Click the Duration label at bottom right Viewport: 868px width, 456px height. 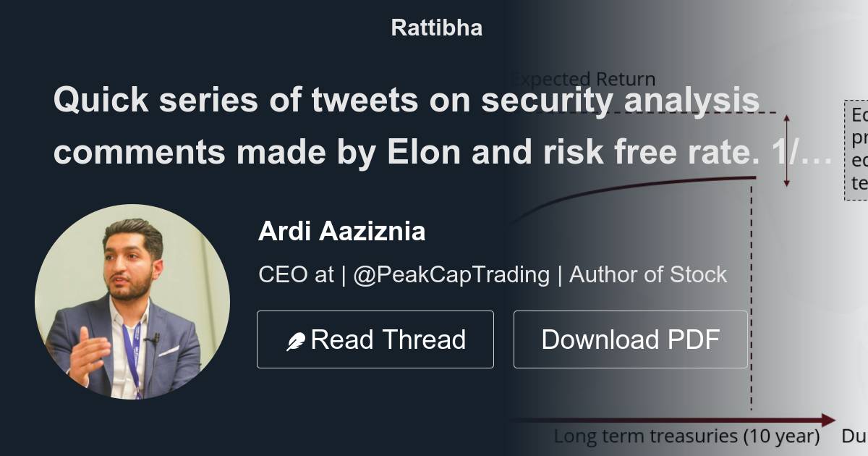[856, 436]
